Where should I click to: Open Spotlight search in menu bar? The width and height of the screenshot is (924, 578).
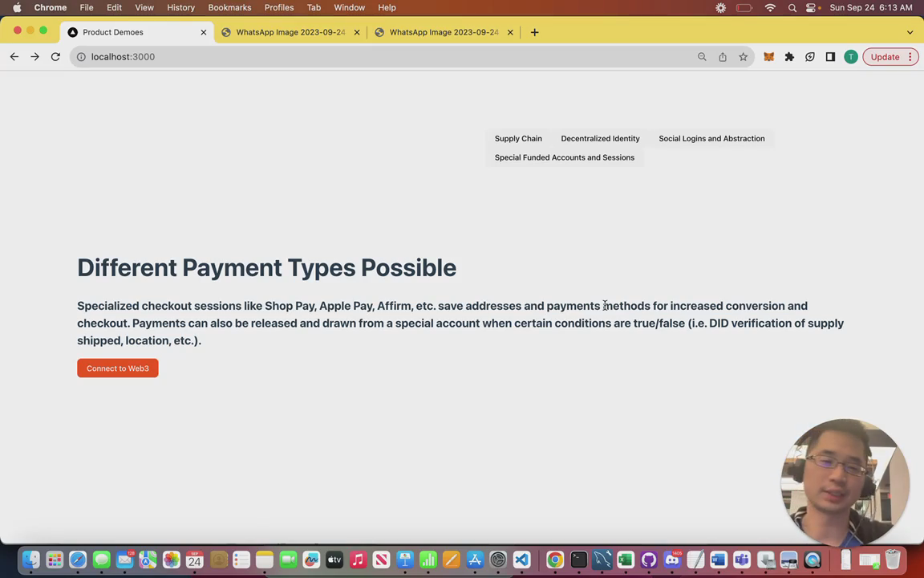pos(792,8)
